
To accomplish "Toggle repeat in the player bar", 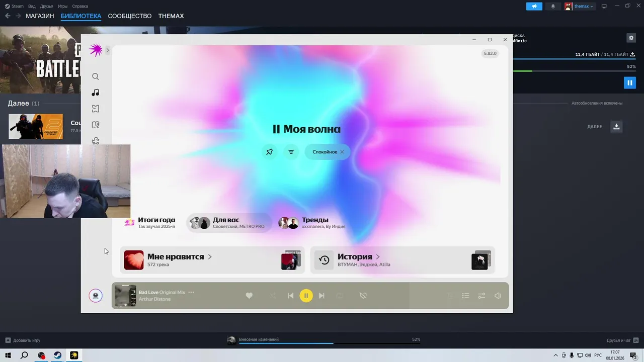I will [x=340, y=296].
